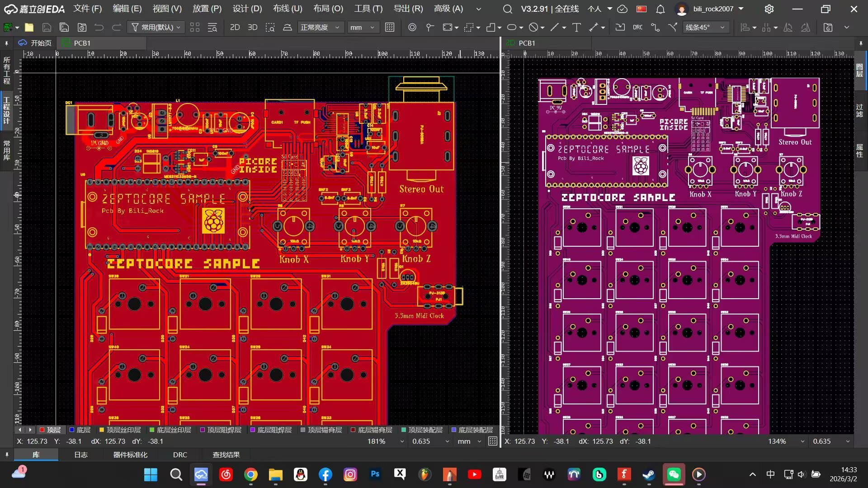Run the DRC check toolbar button
The height and width of the screenshot is (488, 868).
tap(637, 28)
